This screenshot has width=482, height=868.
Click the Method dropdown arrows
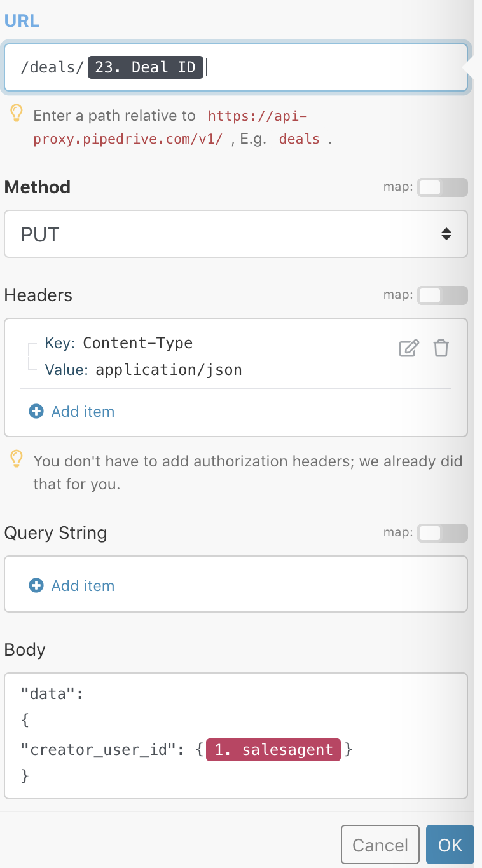tap(446, 234)
